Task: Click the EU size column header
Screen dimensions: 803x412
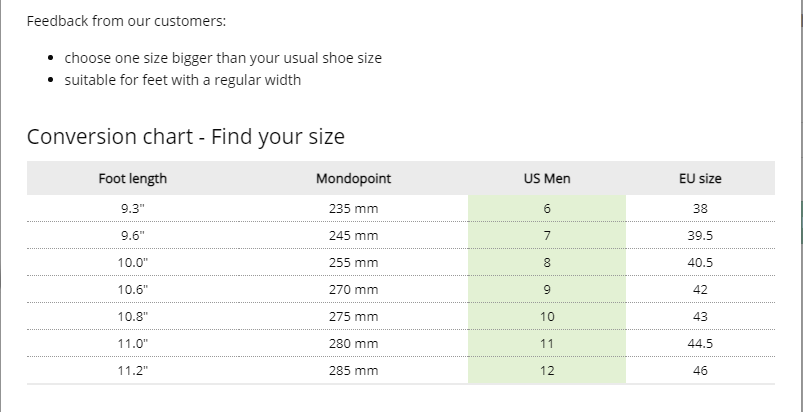Action: pyautogui.click(x=700, y=179)
